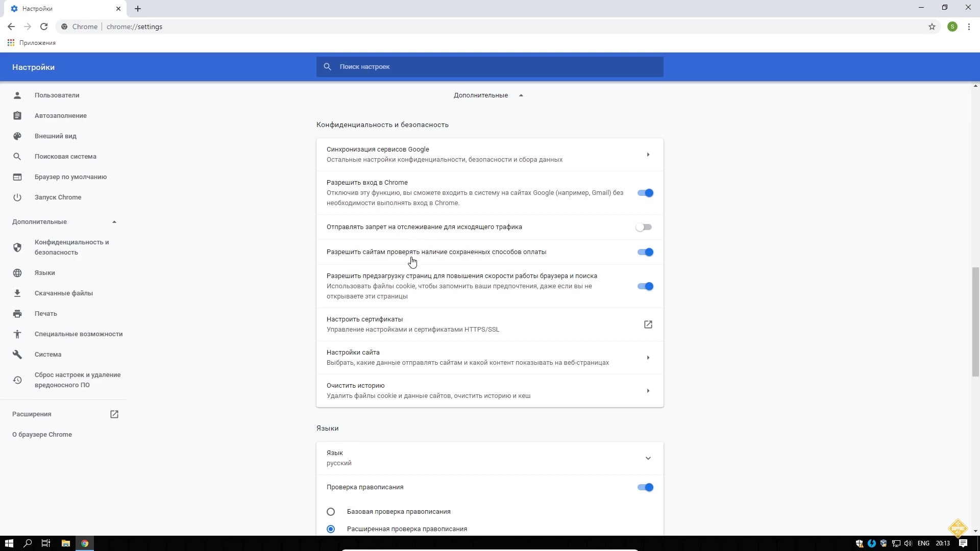Toggle Проверка правописания switch

[x=645, y=487]
